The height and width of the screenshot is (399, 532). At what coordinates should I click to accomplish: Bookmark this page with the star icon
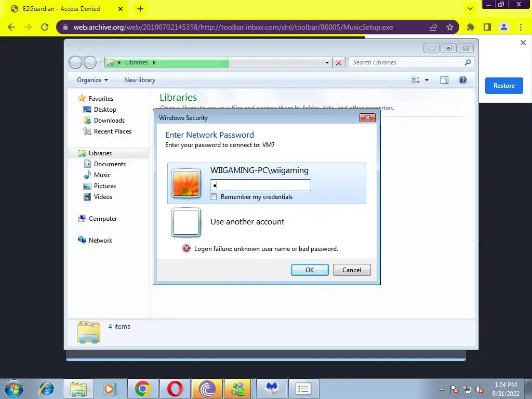click(x=450, y=27)
